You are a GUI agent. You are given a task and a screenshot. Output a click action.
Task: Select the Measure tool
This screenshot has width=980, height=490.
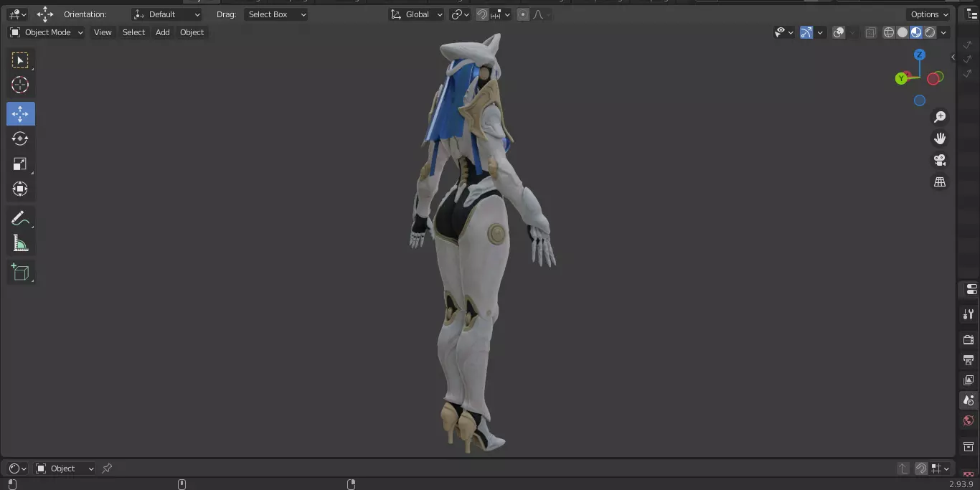tap(20, 244)
